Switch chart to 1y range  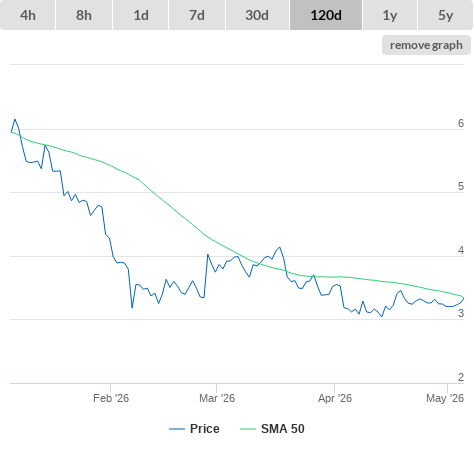click(x=390, y=15)
